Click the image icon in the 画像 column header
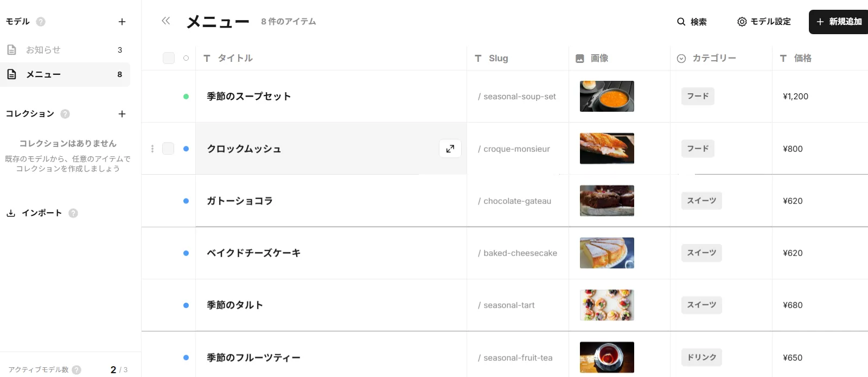 point(579,58)
